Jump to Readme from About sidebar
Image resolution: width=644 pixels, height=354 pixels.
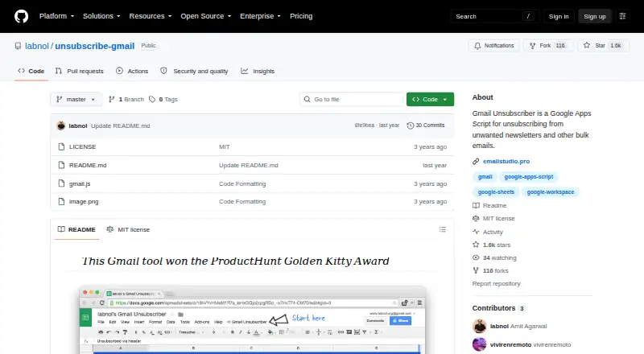tap(489, 205)
